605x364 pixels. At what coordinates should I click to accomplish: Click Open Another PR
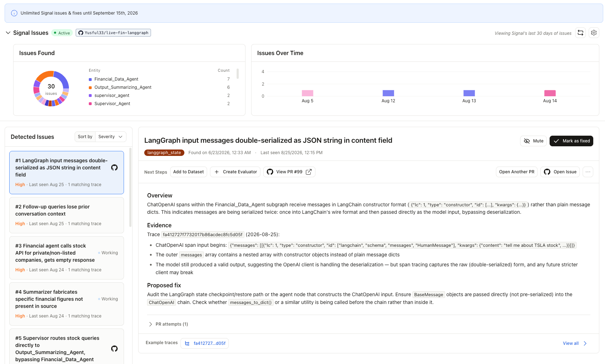coord(517,172)
